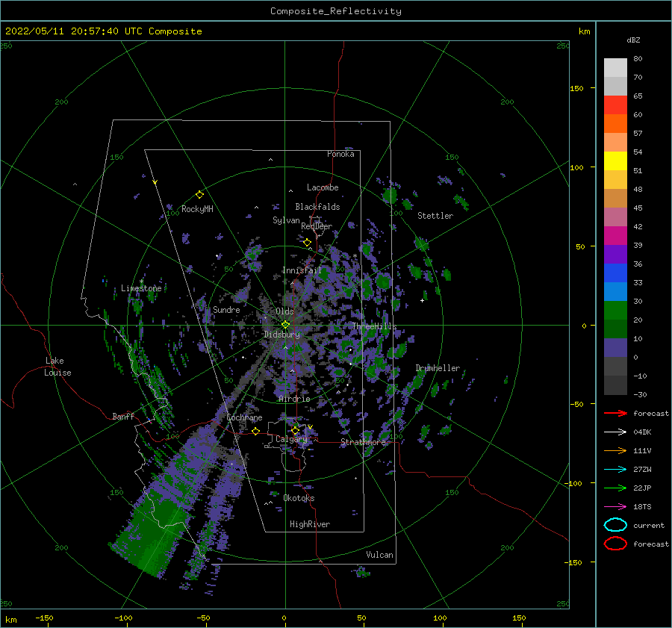Click the ThreeHills label
This screenshot has height=628, width=672.
(x=375, y=326)
